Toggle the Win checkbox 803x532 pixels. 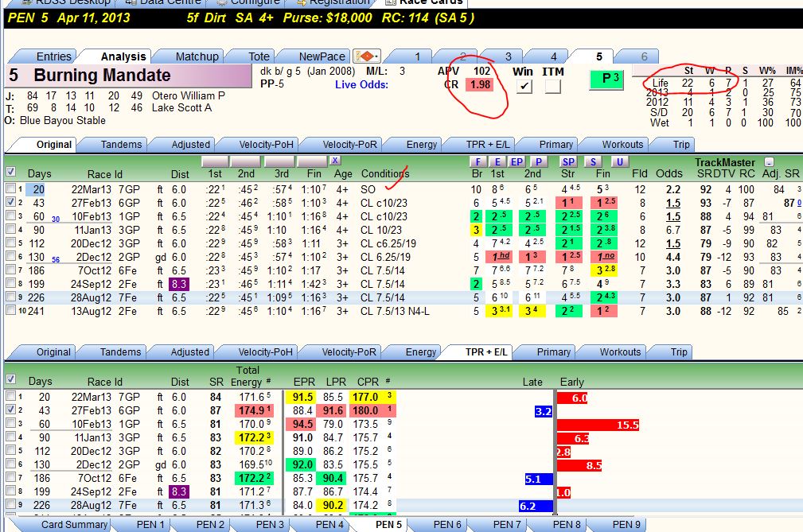[524, 87]
